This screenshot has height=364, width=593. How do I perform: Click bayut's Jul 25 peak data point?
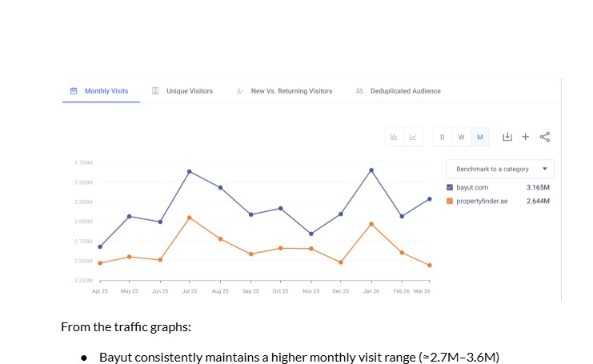click(190, 172)
